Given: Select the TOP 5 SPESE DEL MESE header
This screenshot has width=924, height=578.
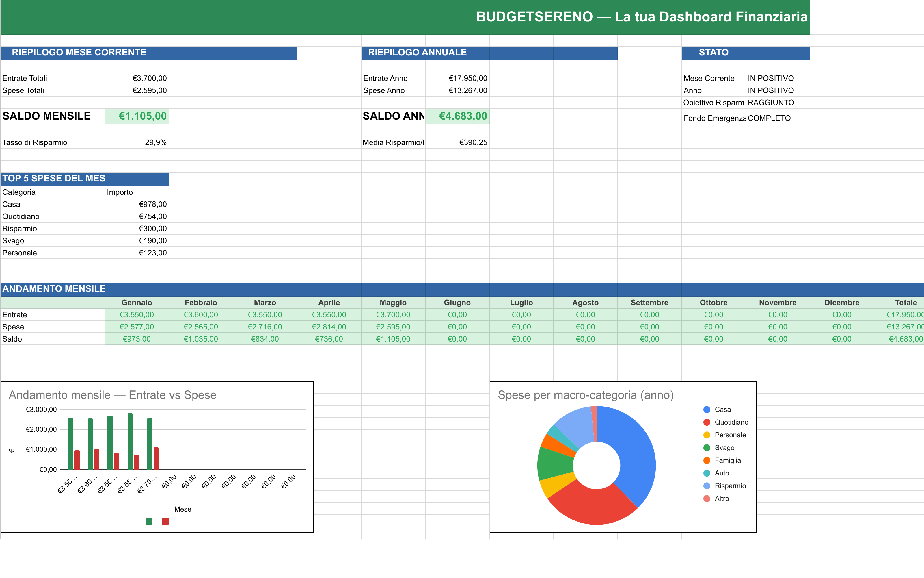Looking at the screenshot, I should (x=85, y=179).
